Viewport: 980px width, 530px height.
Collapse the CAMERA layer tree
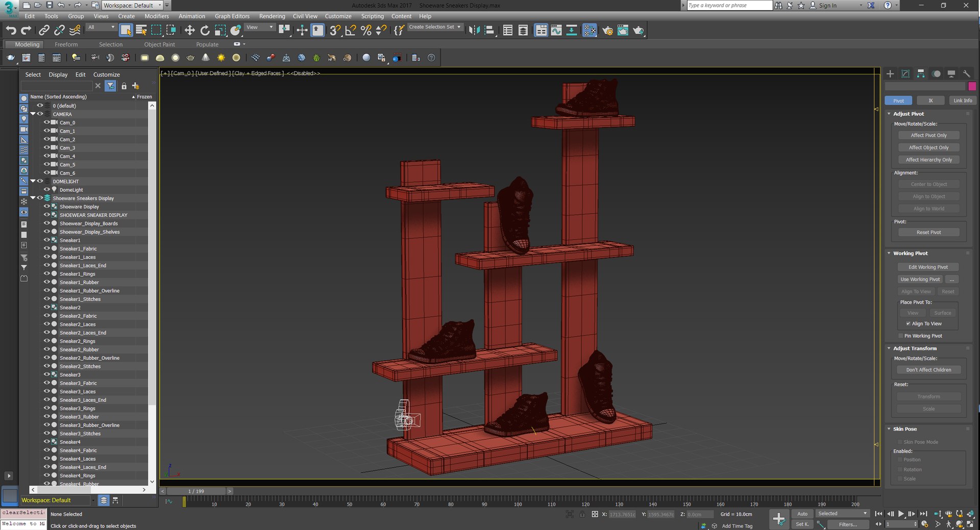tap(33, 114)
